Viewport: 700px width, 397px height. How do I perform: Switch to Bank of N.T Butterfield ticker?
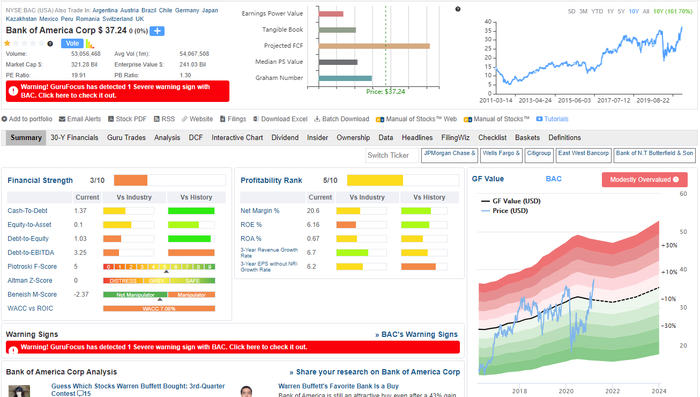pos(654,155)
